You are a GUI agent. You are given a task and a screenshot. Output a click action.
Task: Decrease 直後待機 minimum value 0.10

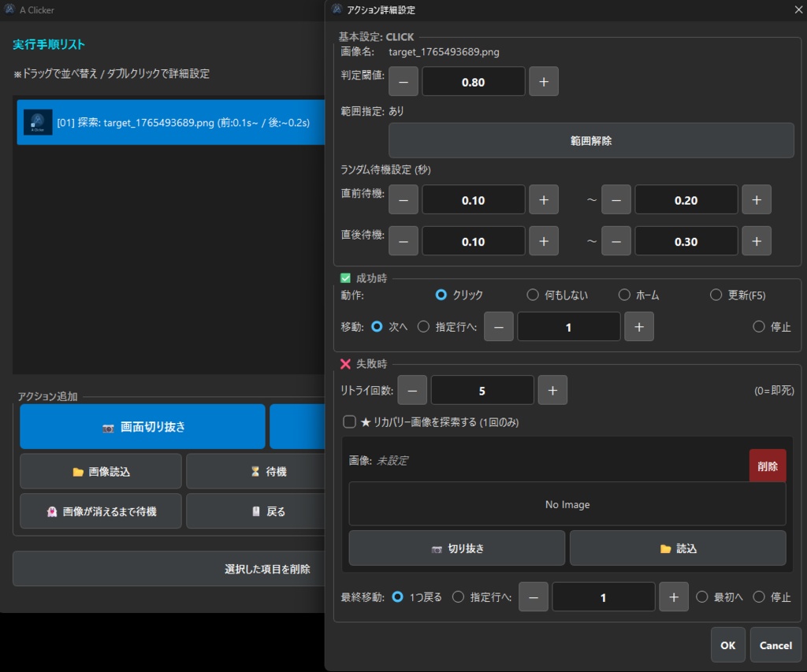403,241
